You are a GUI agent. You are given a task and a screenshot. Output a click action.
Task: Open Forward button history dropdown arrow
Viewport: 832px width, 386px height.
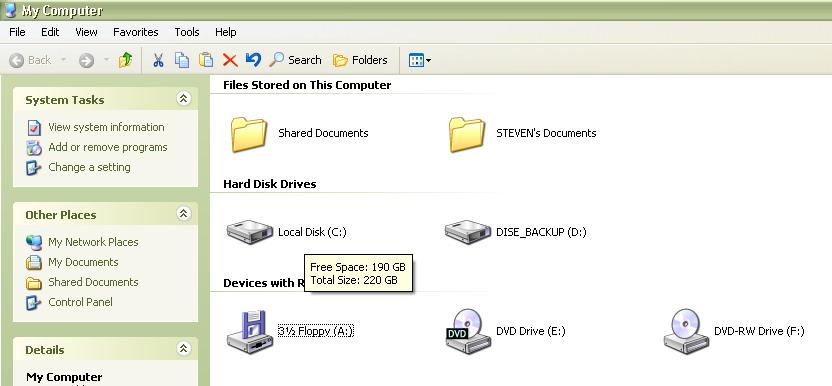[106, 59]
